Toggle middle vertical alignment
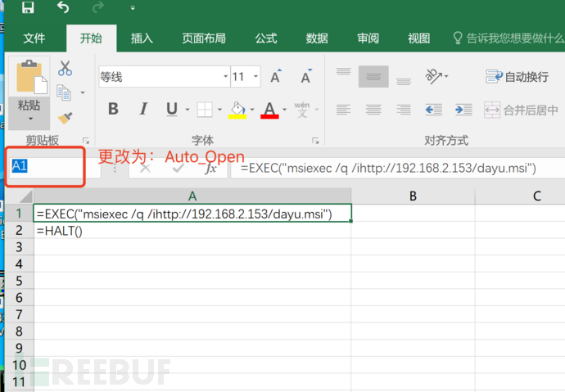This screenshot has height=392, width=565. point(373,76)
